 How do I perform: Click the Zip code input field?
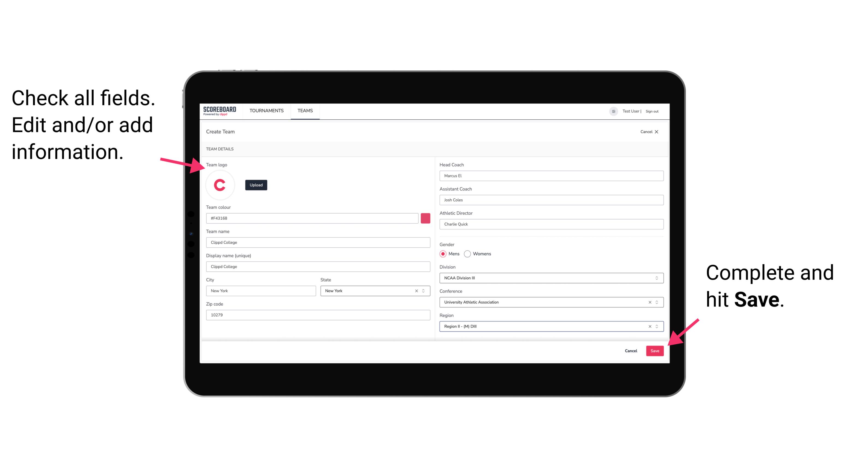click(x=318, y=315)
